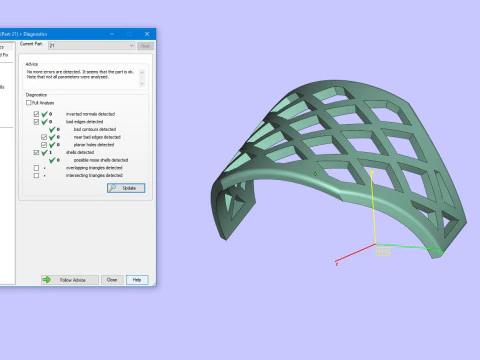Select the green marker point on the mesh

point(315,174)
